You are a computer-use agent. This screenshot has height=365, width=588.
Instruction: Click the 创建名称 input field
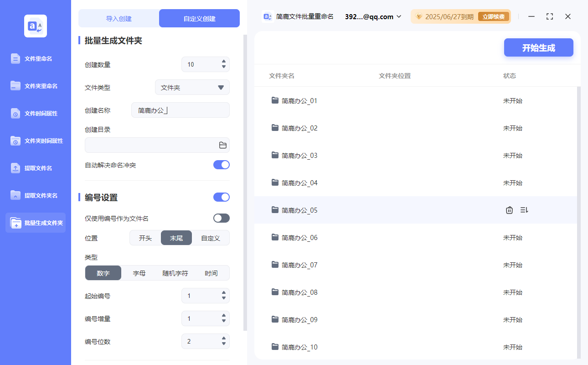click(180, 110)
